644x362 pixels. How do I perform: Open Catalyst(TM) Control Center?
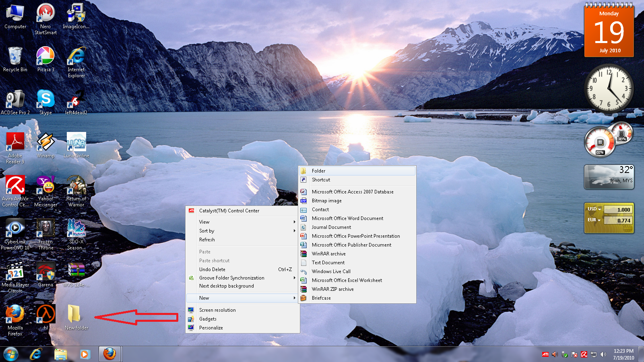tap(229, 210)
